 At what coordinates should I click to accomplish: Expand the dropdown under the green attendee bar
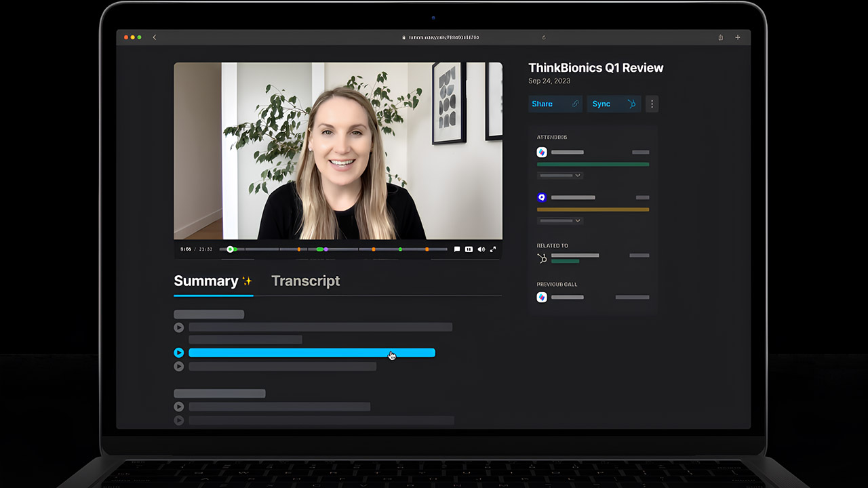tap(560, 176)
